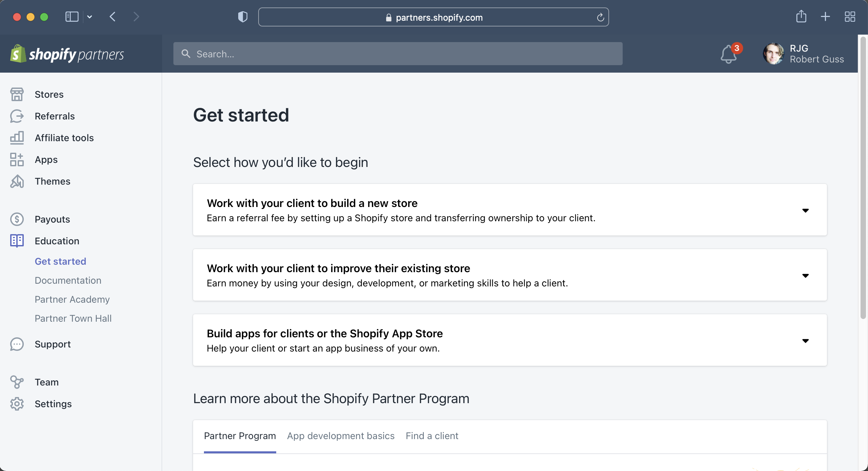Open Themes label in sidebar
The width and height of the screenshot is (868, 471).
(x=53, y=181)
